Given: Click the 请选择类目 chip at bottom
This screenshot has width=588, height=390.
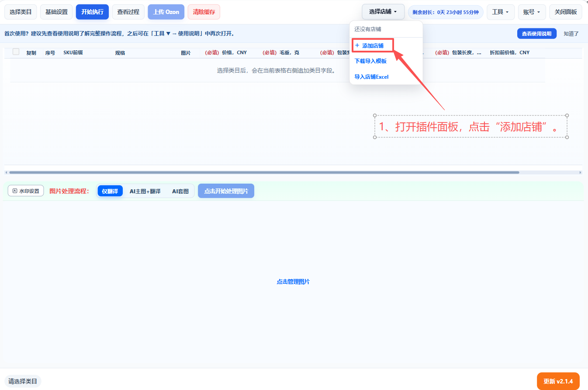Looking at the screenshot, I should (23, 381).
